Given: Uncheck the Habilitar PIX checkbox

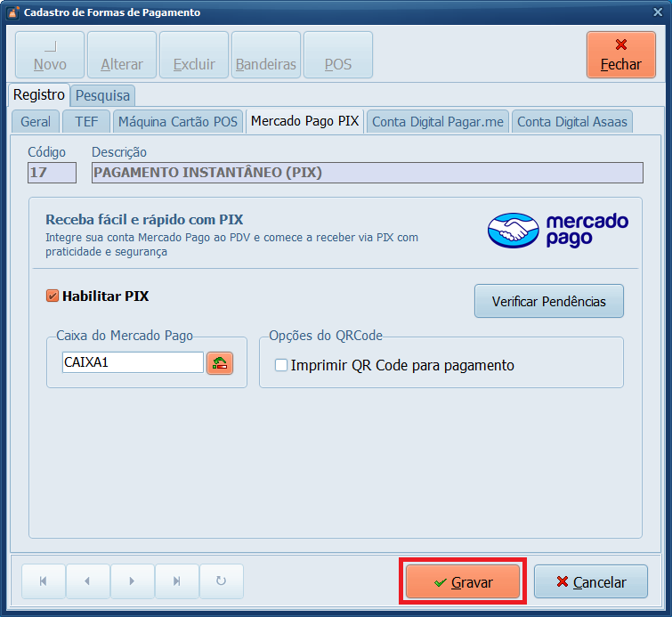Looking at the screenshot, I should pos(53,296).
